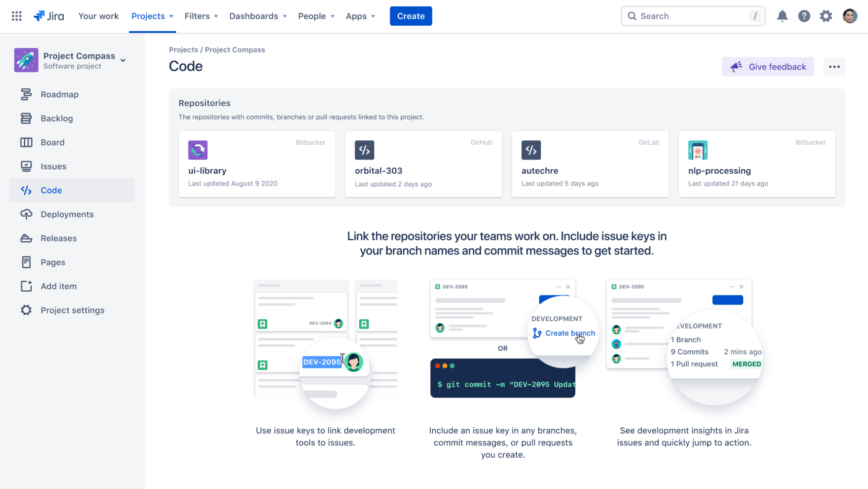Click the Backlog icon in sidebar
This screenshot has width=868, height=489.
[26, 118]
